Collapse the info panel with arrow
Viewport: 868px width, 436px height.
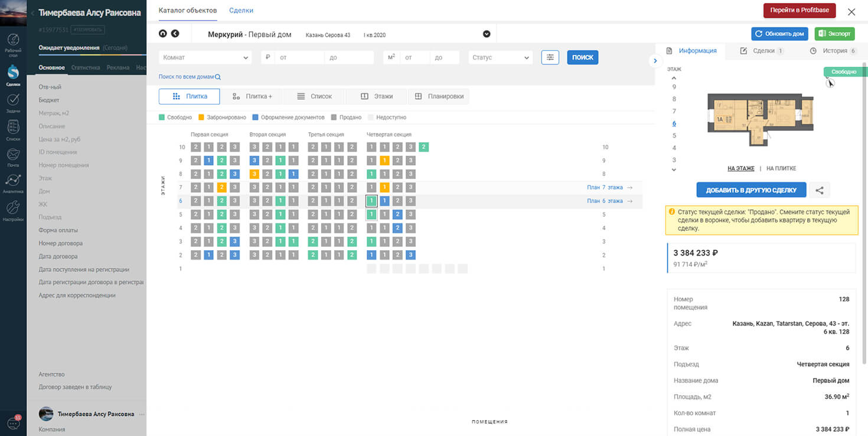(655, 61)
